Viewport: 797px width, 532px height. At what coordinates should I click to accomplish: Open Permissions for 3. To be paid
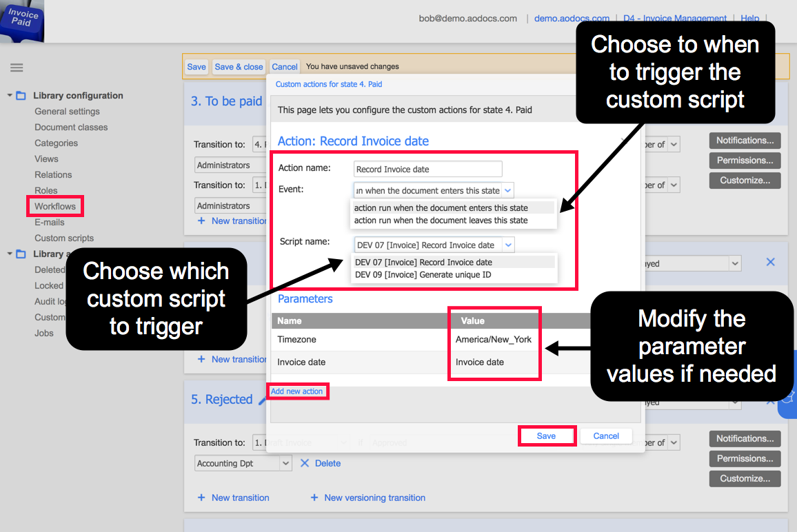(x=745, y=160)
